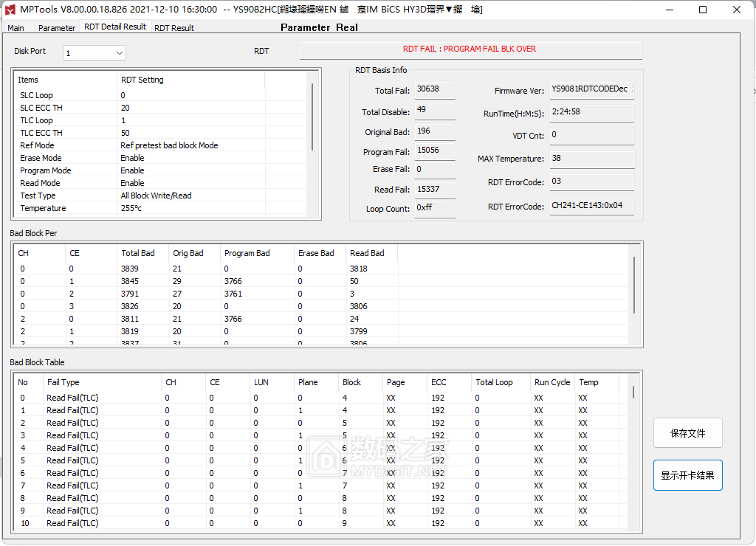The width and height of the screenshot is (756, 546).
Task: Select bad block row with Total Bad 3845
Action: pos(320,281)
